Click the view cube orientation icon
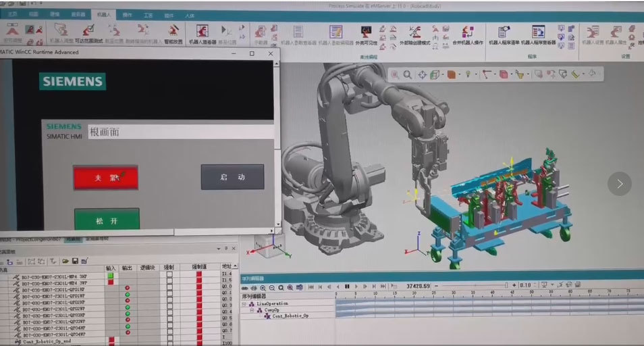Screen dimensions: 644x346 click(x=434, y=75)
